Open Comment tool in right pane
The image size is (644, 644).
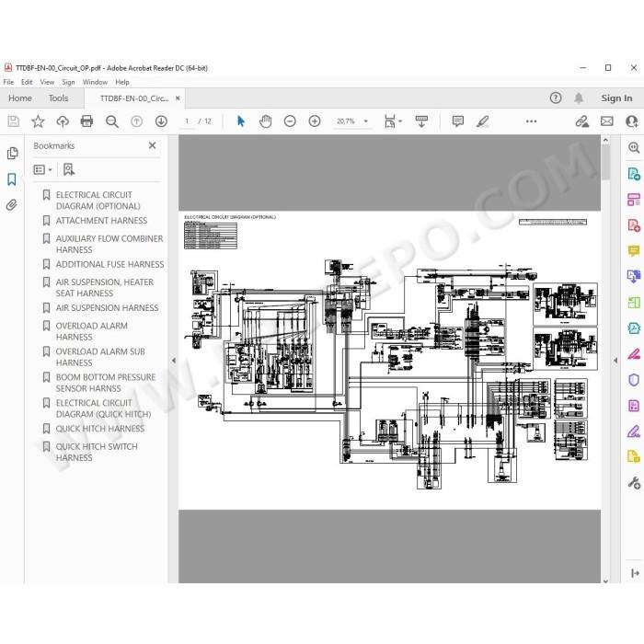pos(633,251)
